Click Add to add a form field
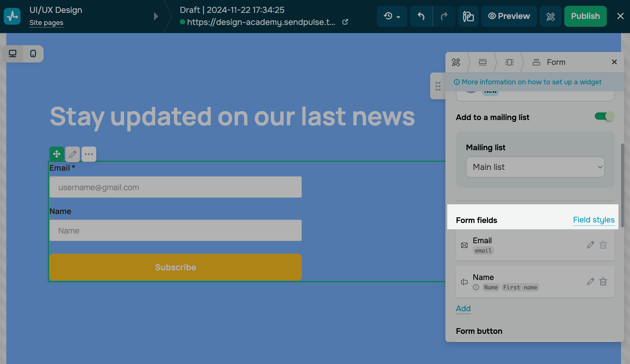Screen dimensions: 630x364 point(463,309)
